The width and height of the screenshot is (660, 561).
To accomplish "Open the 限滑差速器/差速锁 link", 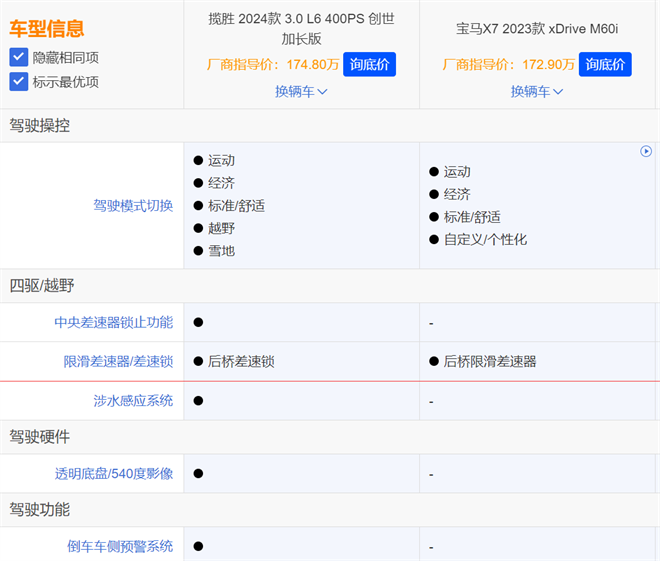I will tap(118, 361).
